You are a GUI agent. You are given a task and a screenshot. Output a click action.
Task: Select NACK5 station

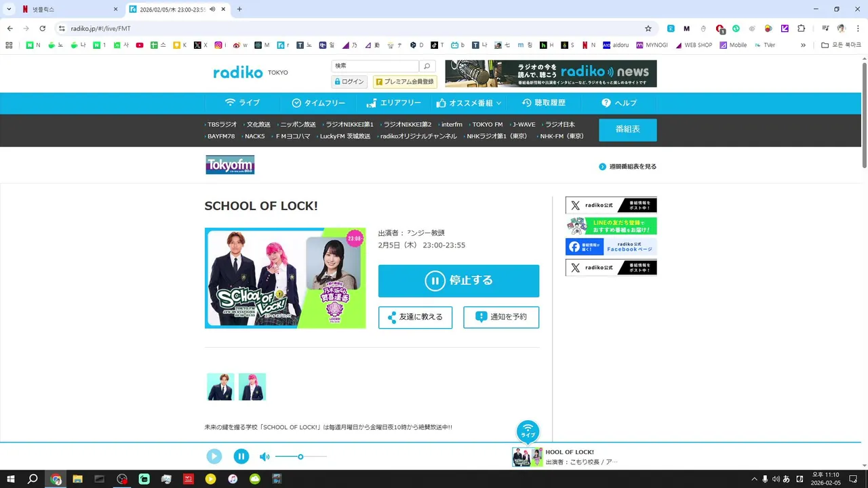pos(254,136)
